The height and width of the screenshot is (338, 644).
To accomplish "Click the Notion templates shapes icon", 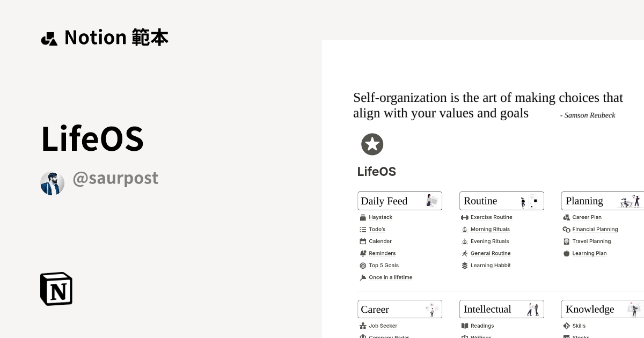I will coord(49,39).
